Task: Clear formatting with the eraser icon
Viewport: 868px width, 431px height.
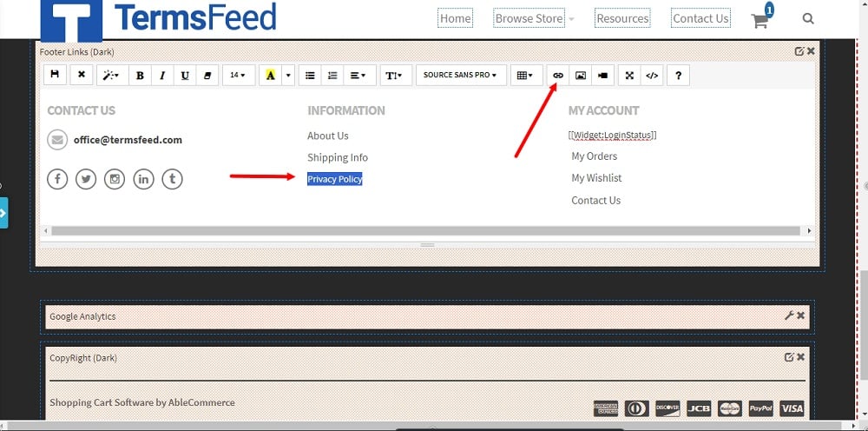Action: (207, 76)
